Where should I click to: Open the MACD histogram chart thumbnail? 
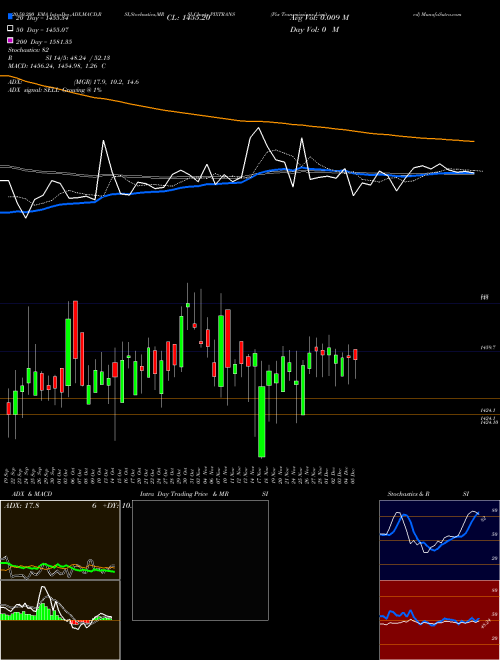pos(60,620)
